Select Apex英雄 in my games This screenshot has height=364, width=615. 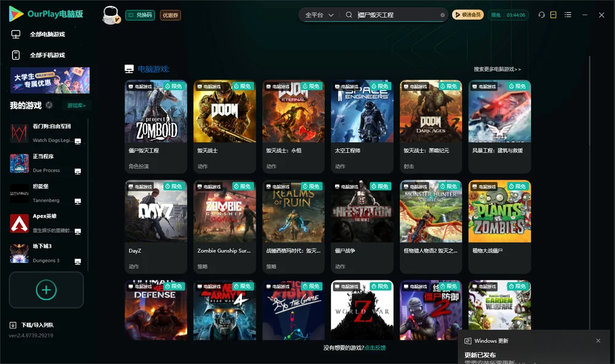tap(46, 223)
